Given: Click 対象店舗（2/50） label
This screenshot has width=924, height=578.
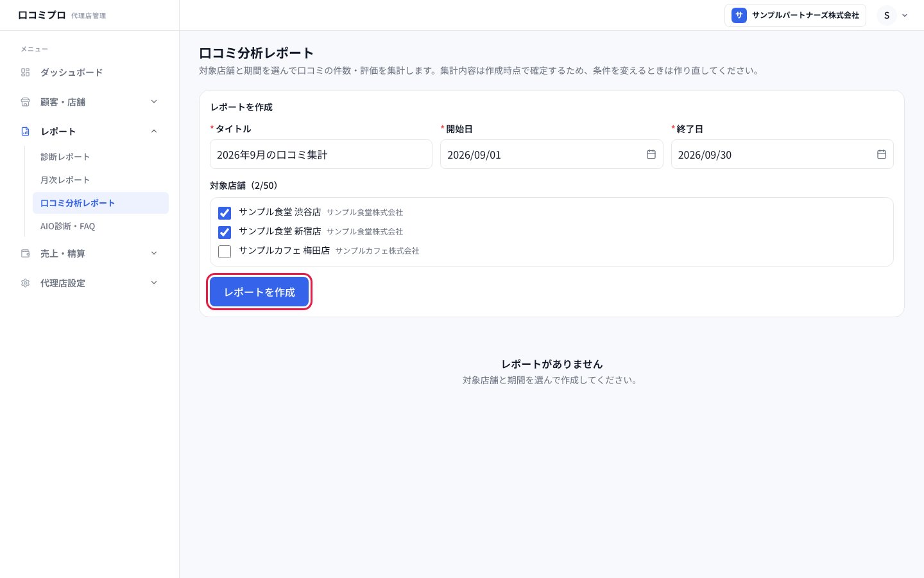Looking at the screenshot, I should (244, 186).
